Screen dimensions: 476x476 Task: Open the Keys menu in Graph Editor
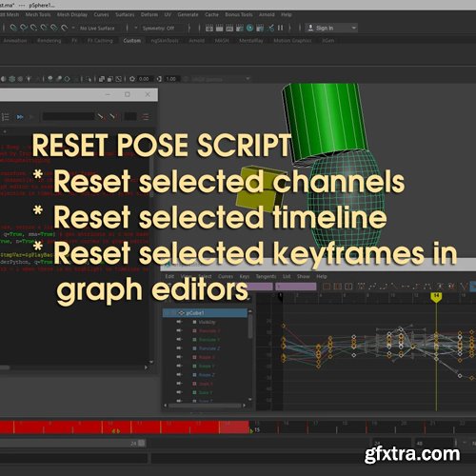(x=245, y=276)
